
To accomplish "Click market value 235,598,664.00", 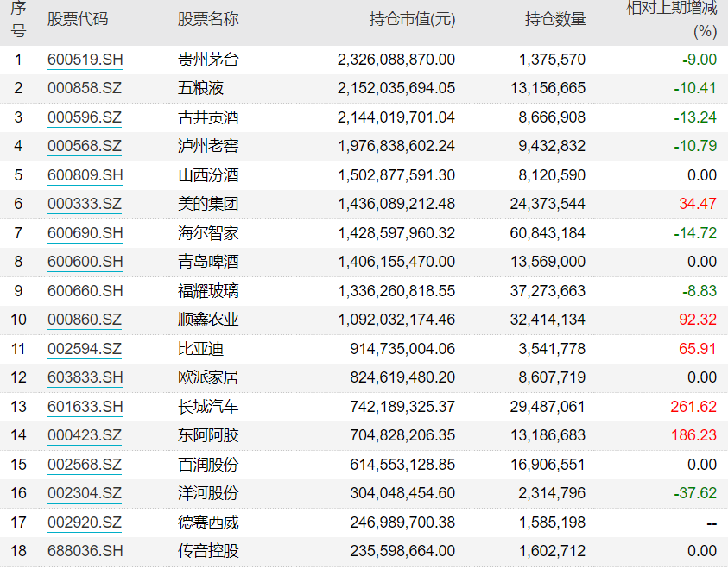I will pos(402,551).
